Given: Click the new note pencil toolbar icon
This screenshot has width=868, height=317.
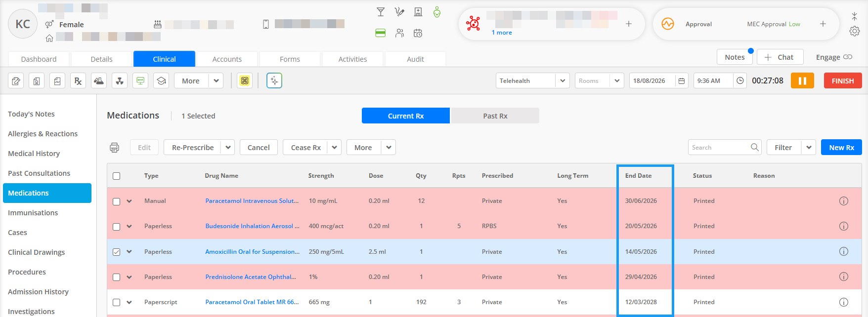Looking at the screenshot, I should [x=16, y=80].
